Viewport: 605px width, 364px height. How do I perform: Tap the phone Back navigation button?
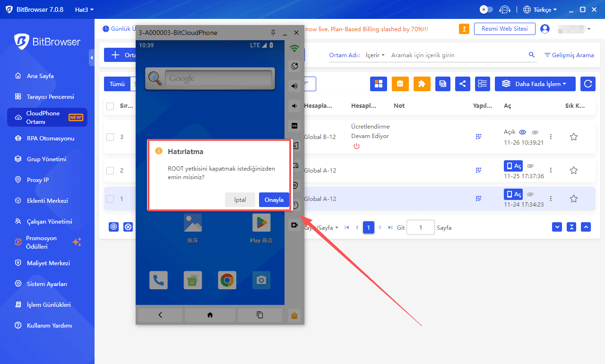pyautogui.click(x=160, y=315)
